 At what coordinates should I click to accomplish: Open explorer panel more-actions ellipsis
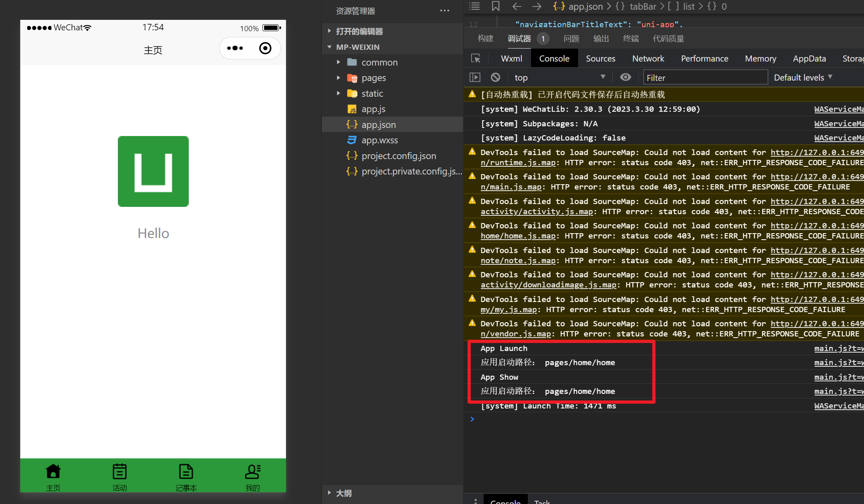point(445,11)
